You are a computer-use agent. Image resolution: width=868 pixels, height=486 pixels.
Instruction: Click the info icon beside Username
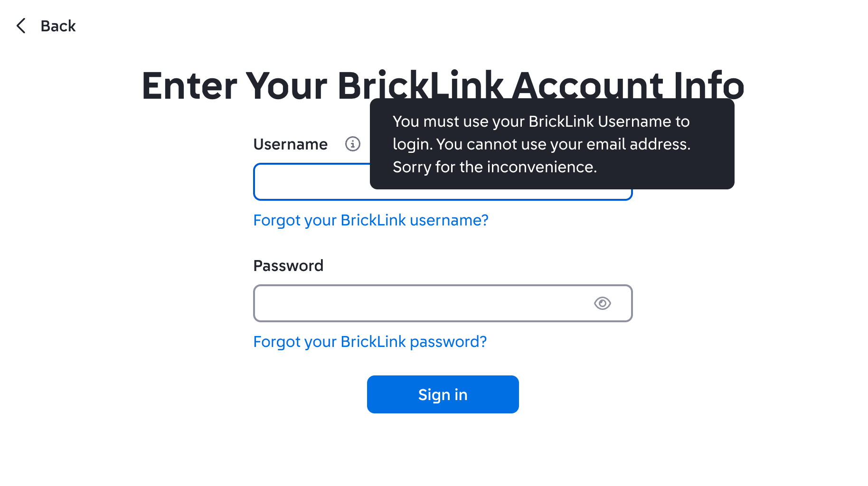point(352,144)
